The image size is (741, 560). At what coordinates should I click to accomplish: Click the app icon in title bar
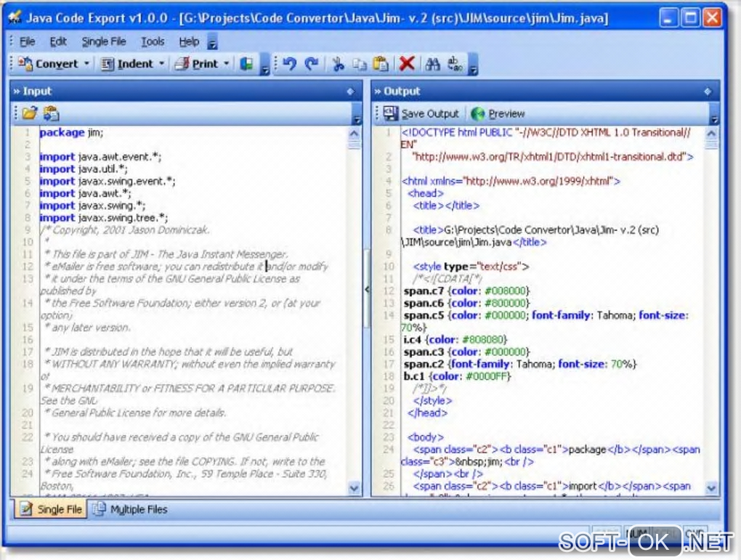coord(15,17)
